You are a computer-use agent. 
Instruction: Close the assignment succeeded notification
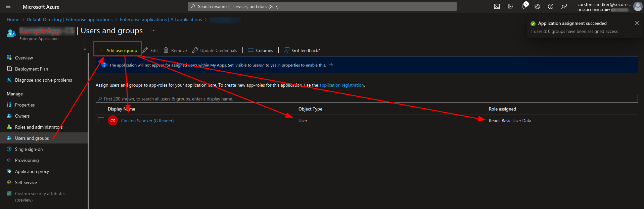coord(637,23)
